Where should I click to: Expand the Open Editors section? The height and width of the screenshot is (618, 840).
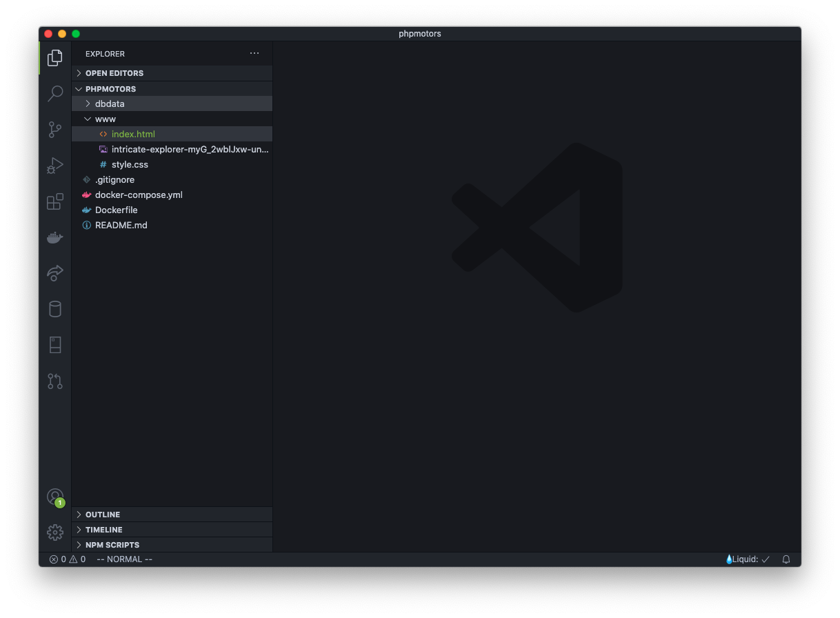point(172,73)
